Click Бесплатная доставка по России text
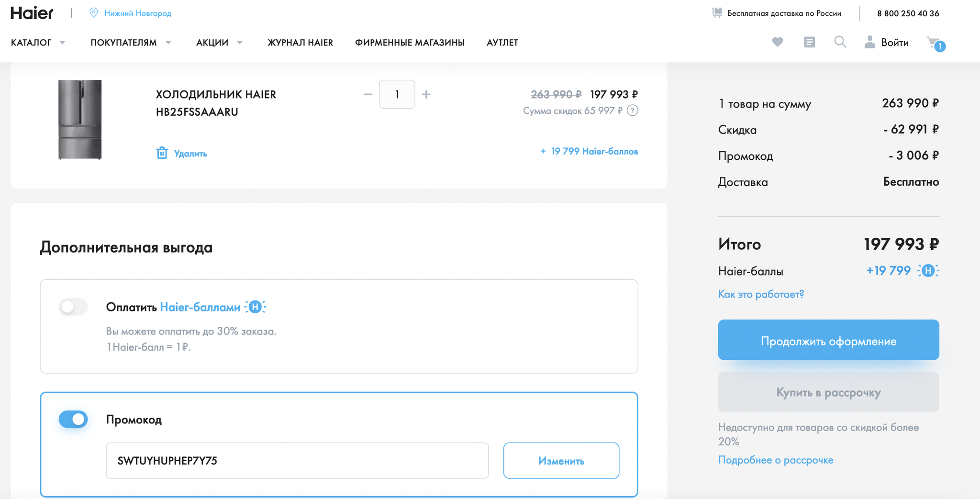The image size is (980, 499). (784, 13)
